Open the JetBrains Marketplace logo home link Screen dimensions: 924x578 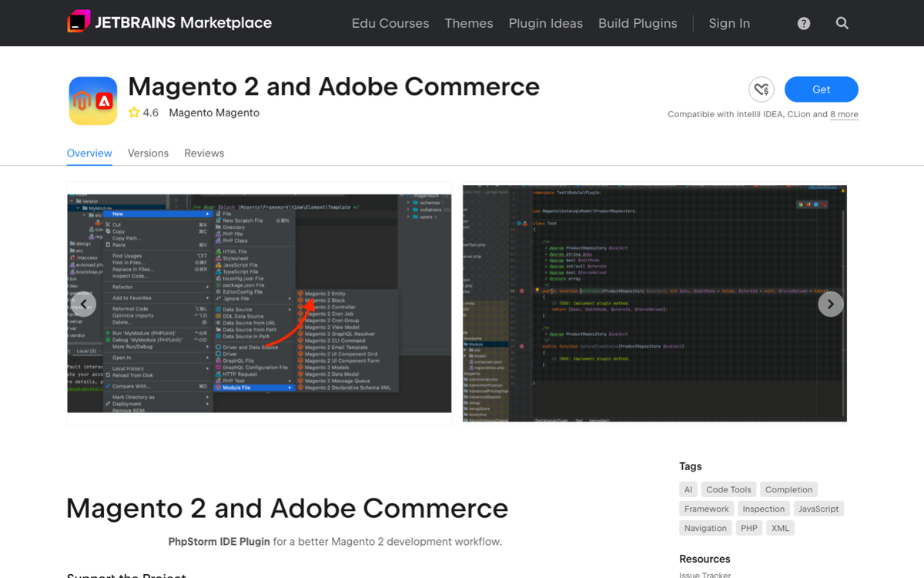click(x=169, y=22)
